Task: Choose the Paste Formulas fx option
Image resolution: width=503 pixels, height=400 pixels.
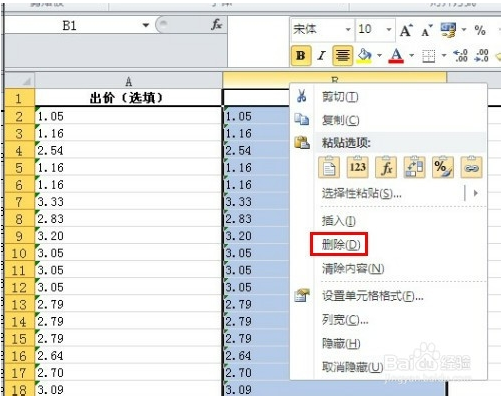Action: pyautogui.click(x=386, y=167)
